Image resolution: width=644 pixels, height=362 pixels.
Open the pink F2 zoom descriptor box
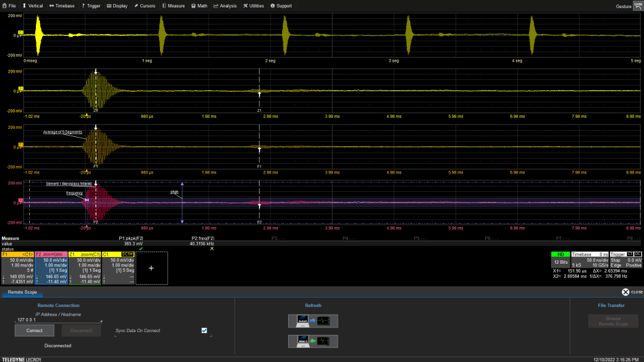[51, 268]
